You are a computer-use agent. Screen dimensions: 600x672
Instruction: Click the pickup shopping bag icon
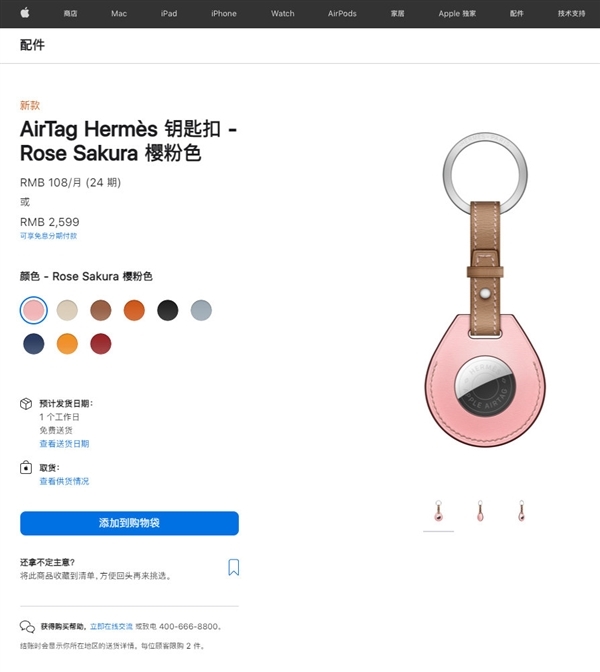(26, 468)
